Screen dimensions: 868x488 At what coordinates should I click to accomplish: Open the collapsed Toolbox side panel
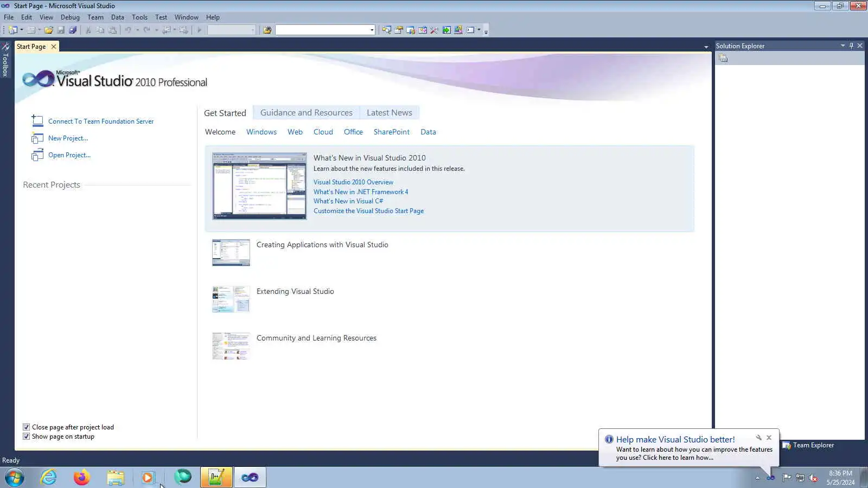[5, 60]
